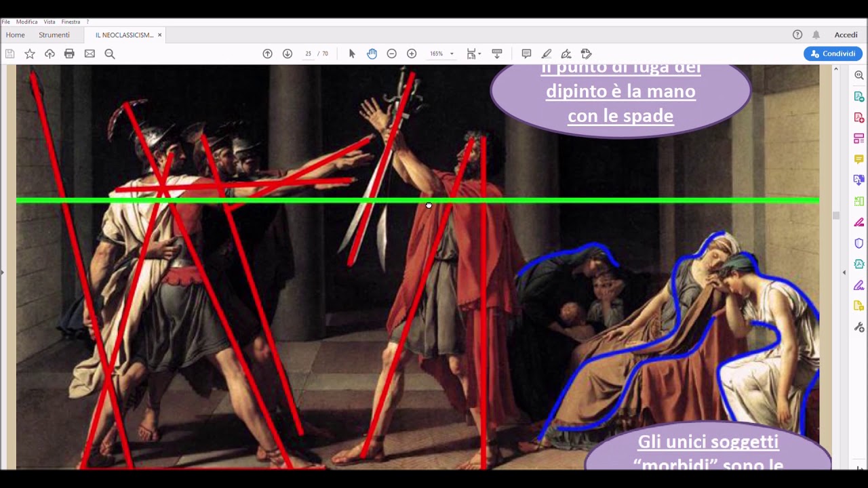Open the help question mark icon

[797, 35]
